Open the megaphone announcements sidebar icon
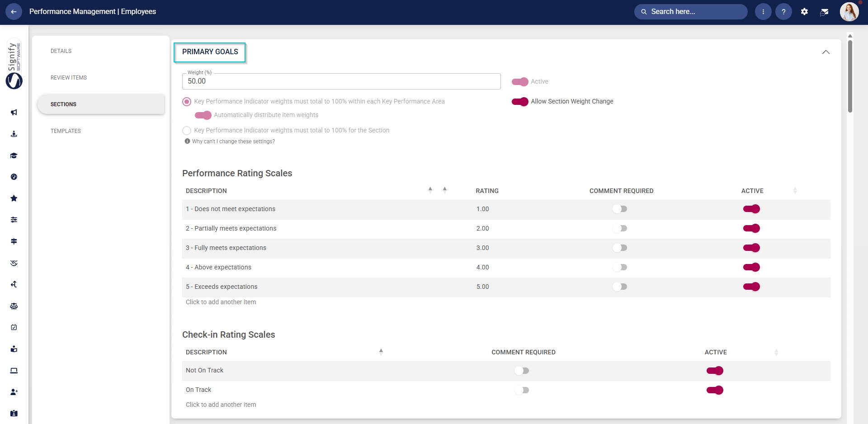The image size is (868, 424). [x=14, y=112]
